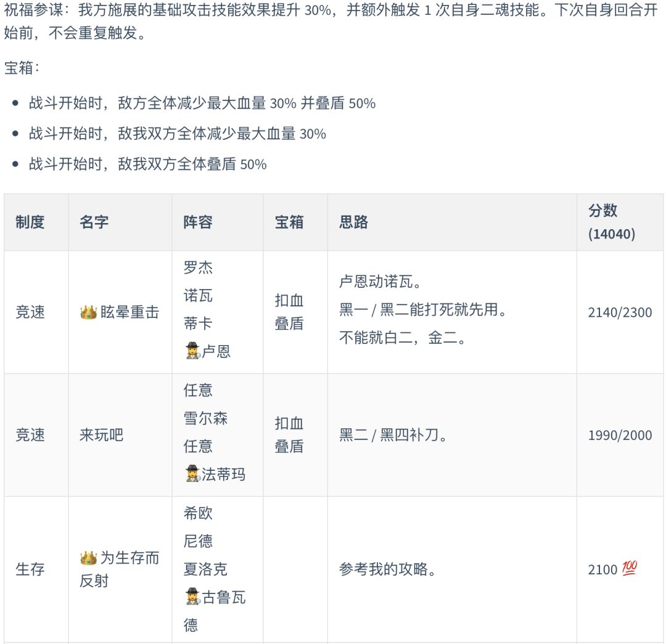Image resolution: width=666 pixels, height=644 pixels.
Task: Click the lineup entry 蒂卡
Action: click(x=198, y=324)
